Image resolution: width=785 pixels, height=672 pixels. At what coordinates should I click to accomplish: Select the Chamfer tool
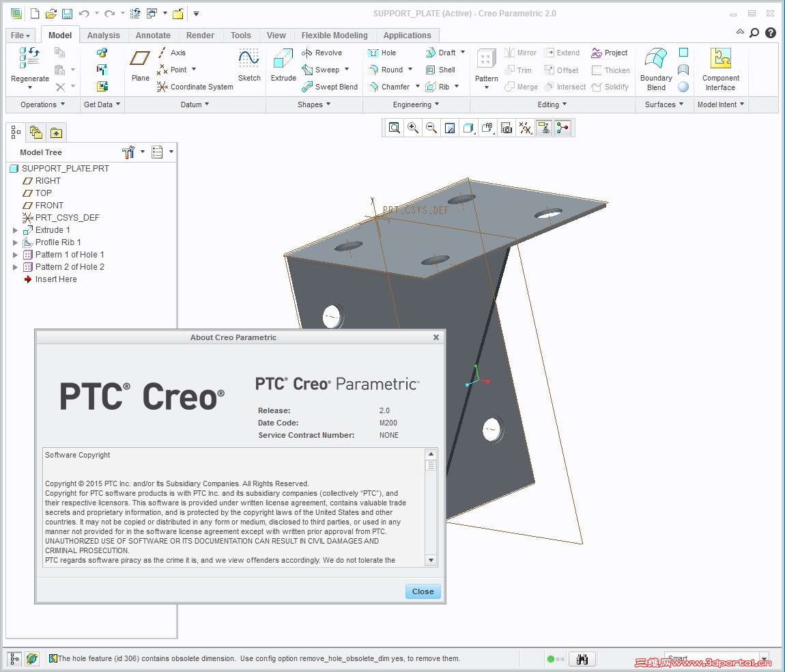[x=388, y=87]
